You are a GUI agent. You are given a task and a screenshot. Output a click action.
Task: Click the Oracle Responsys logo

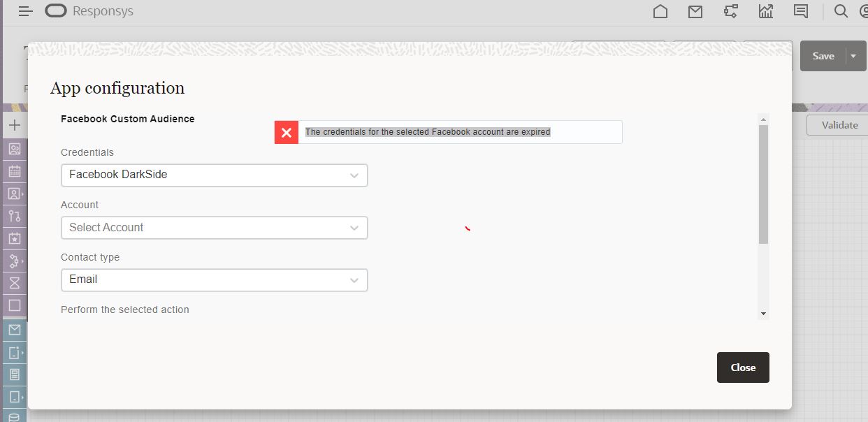pyautogui.click(x=89, y=11)
